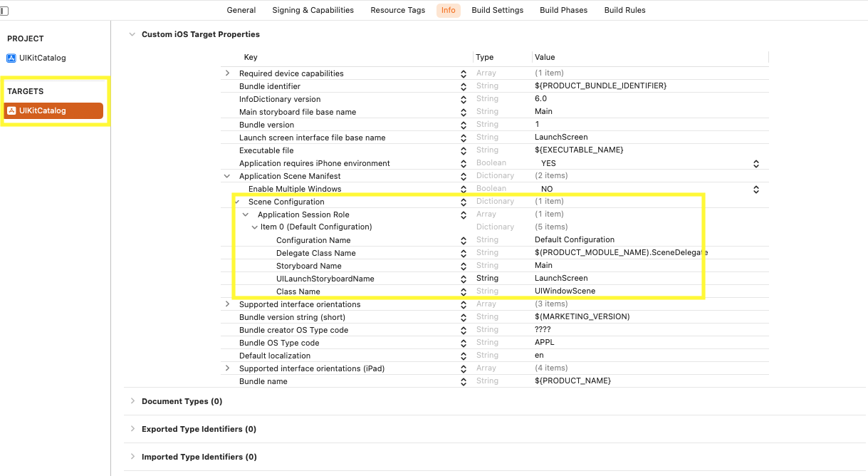This screenshot has width=868, height=476.
Task: Open key stepper for Launch screen interface file
Action: (x=464, y=138)
